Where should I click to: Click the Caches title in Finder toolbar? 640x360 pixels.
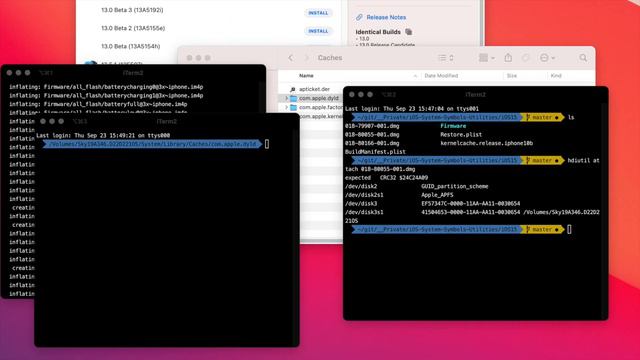(330, 58)
